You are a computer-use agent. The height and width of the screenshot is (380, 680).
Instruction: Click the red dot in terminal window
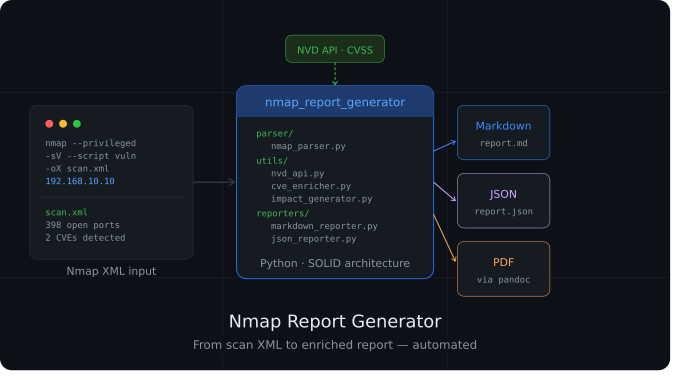pos(49,124)
